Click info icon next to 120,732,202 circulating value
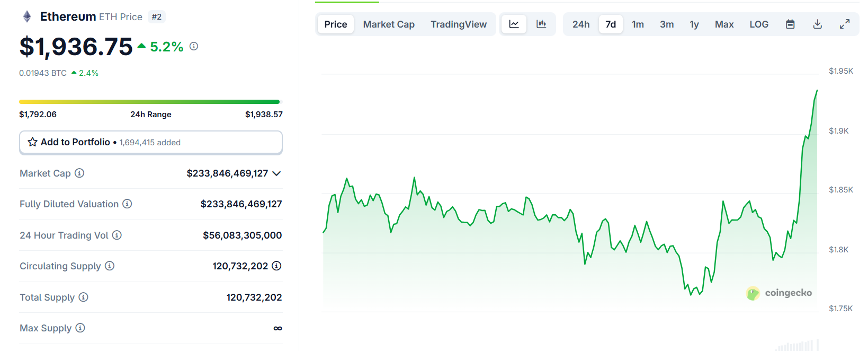 [x=276, y=266]
